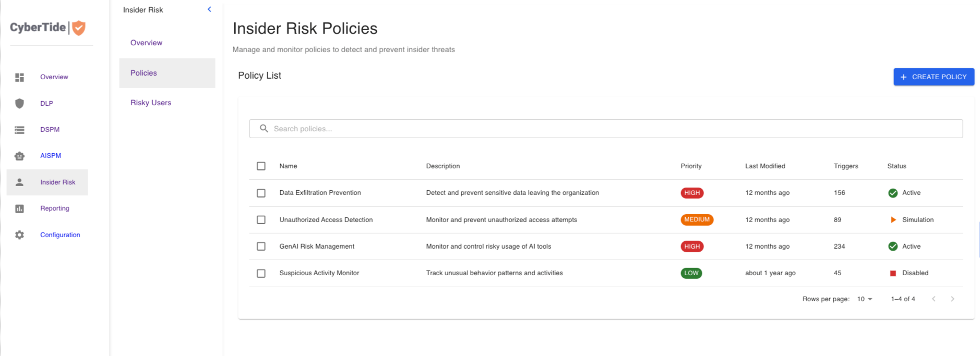Select the Reporting chart icon
The width and height of the screenshot is (980, 356).
[x=19, y=208]
